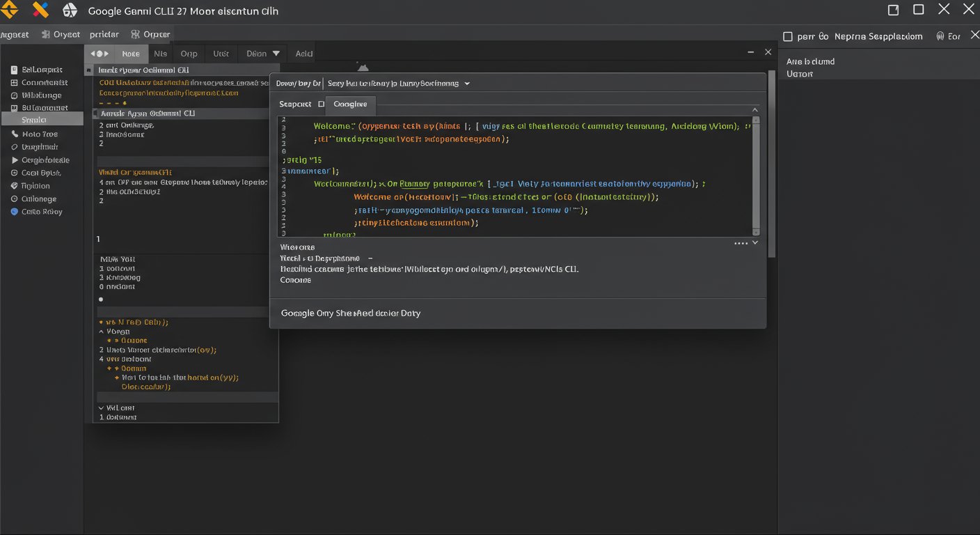
Task: Collapse the code panel with up chevron
Action: [x=755, y=110]
